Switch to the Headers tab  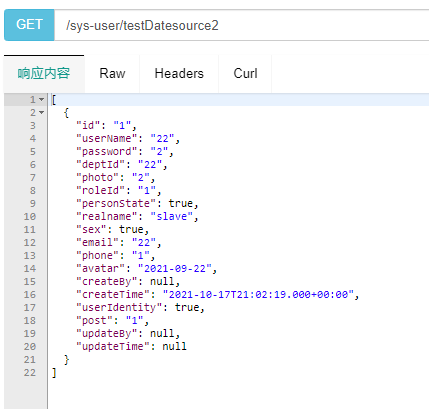179,73
